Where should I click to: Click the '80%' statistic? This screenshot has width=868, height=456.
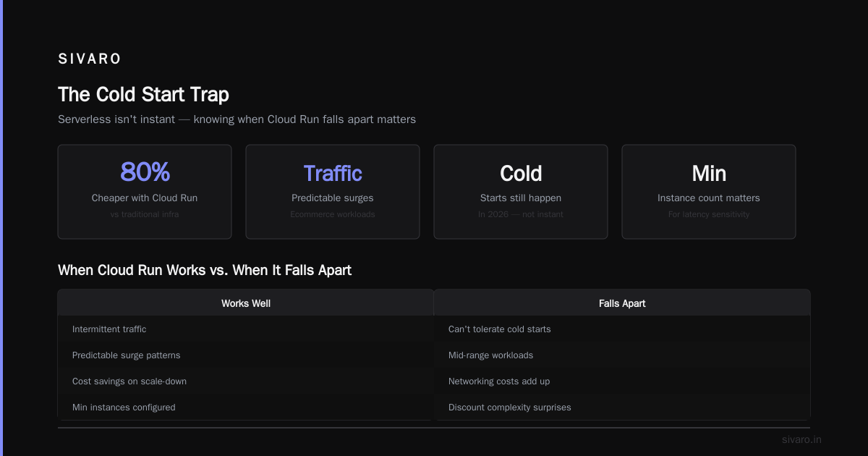pyautogui.click(x=145, y=172)
